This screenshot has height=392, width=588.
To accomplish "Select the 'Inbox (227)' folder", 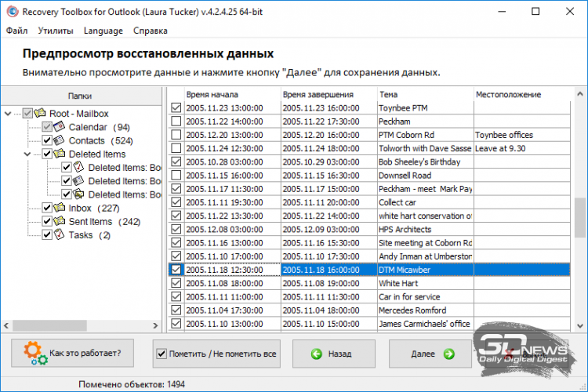I will pos(94,209).
